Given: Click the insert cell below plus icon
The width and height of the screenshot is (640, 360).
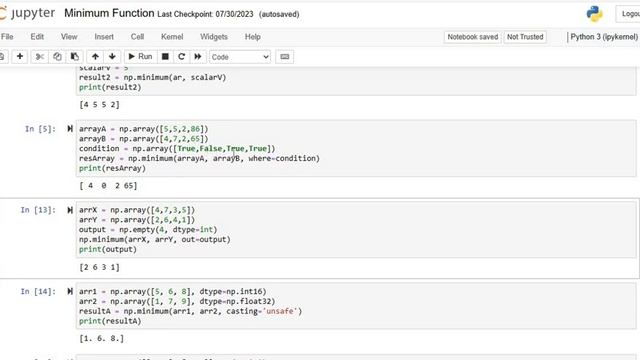Looking at the screenshot, I should point(20,57).
